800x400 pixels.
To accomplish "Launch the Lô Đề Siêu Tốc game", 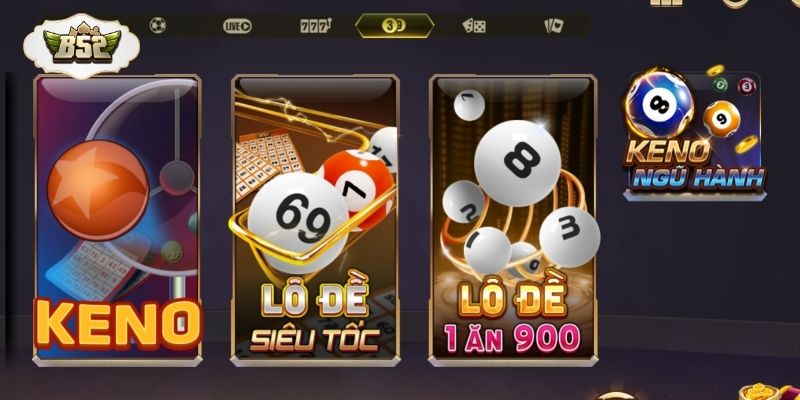I will pyautogui.click(x=315, y=219).
